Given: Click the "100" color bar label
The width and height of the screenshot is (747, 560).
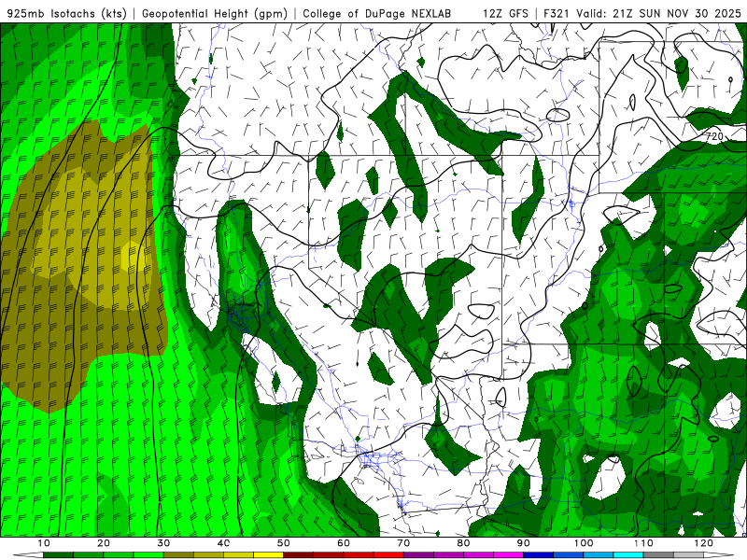Looking at the screenshot, I should pos(583,543).
